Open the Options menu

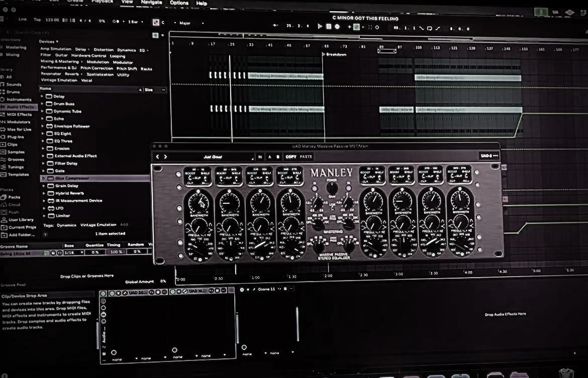179,2
